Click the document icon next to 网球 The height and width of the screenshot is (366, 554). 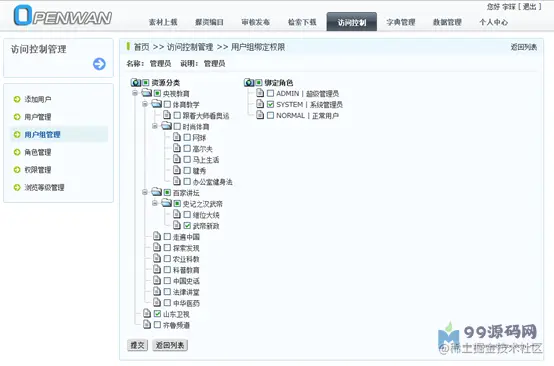[177, 137]
